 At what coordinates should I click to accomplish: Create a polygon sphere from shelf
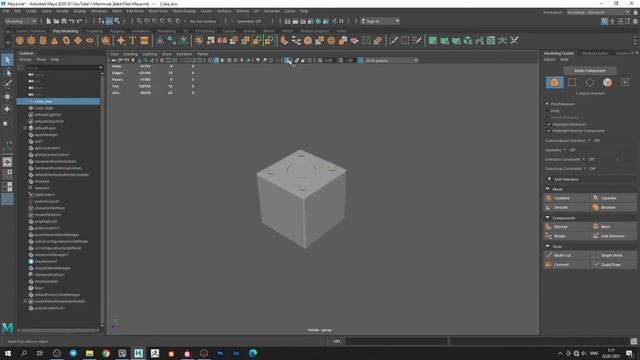pos(20,40)
